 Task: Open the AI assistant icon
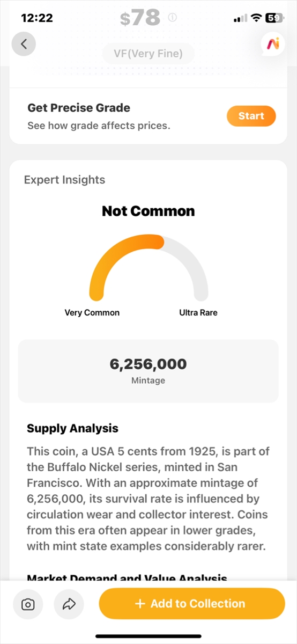point(272,44)
